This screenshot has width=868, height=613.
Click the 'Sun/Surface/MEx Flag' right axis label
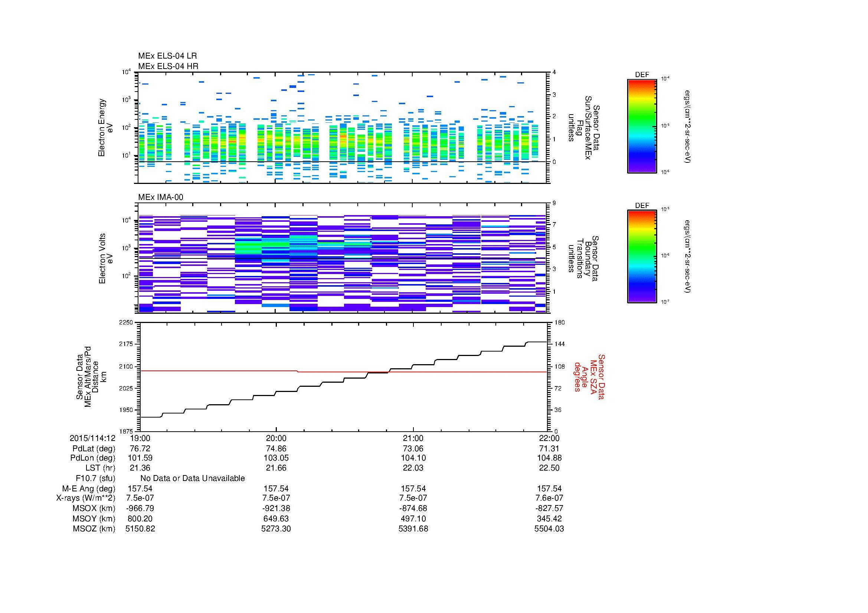(x=584, y=128)
